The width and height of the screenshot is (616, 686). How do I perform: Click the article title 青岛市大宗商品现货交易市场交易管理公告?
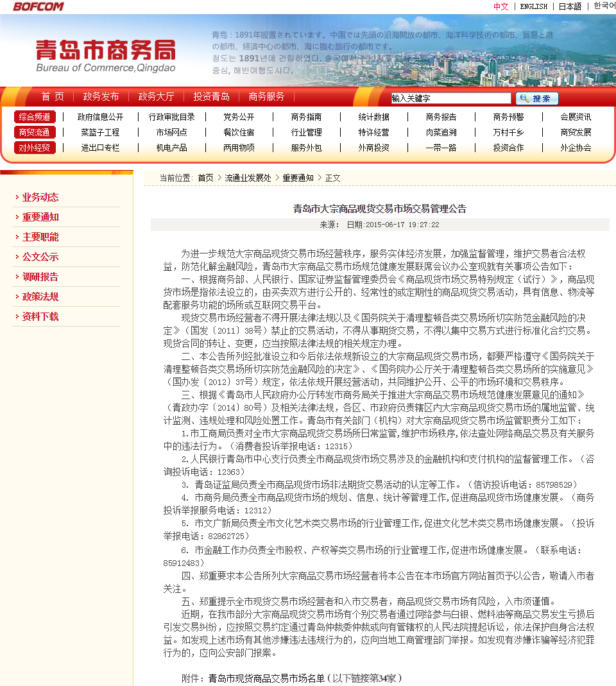click(380, 209)
